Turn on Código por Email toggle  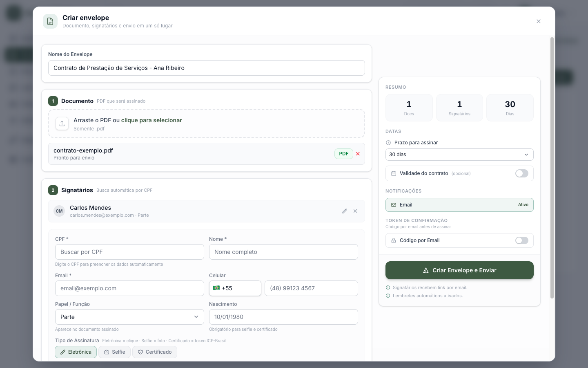coord(522,240)
